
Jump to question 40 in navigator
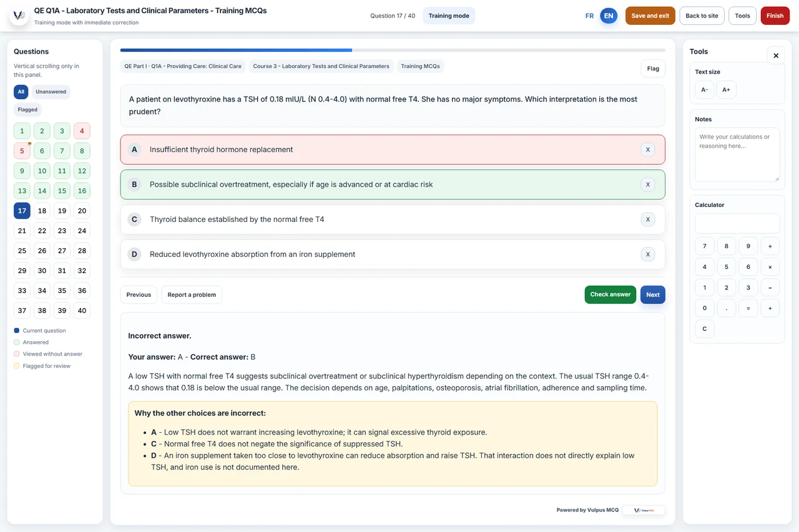[x=82, y=311]
